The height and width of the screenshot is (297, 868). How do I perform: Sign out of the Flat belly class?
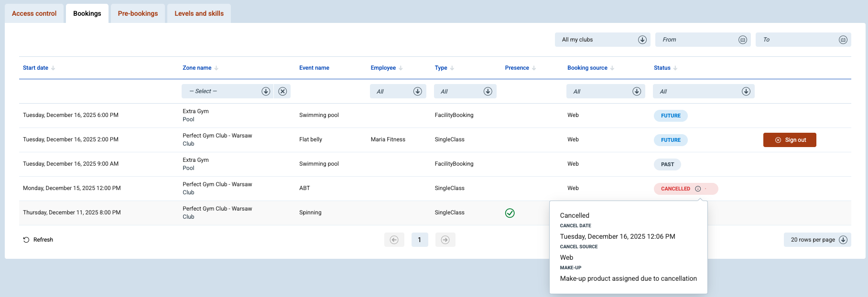(x=790, y=140)
